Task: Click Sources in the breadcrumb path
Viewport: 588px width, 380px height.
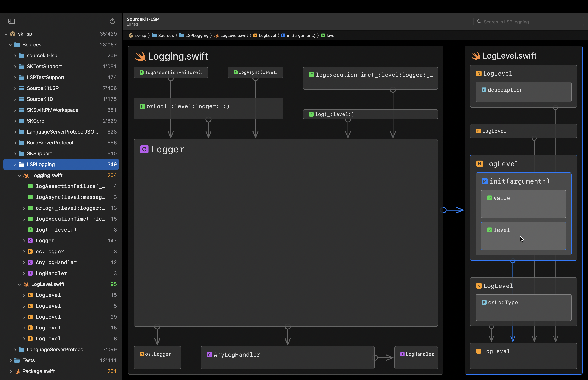Action: tap(166, 36)
